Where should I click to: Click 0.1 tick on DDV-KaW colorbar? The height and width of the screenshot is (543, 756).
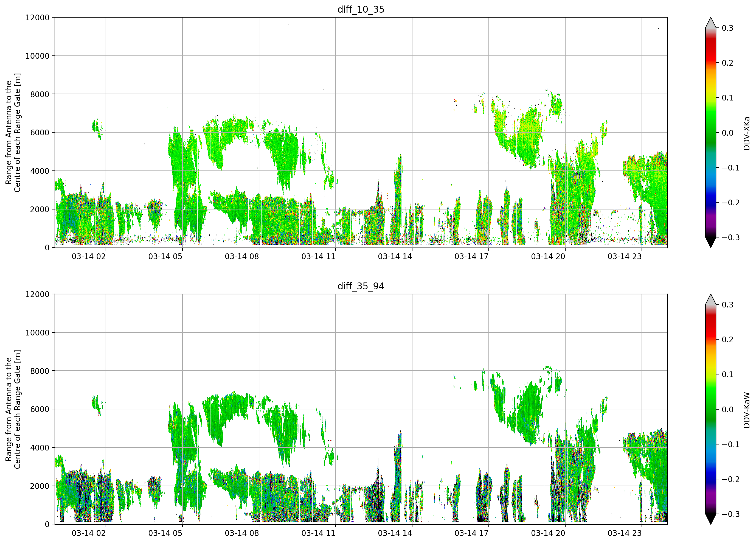coord(727,374)
